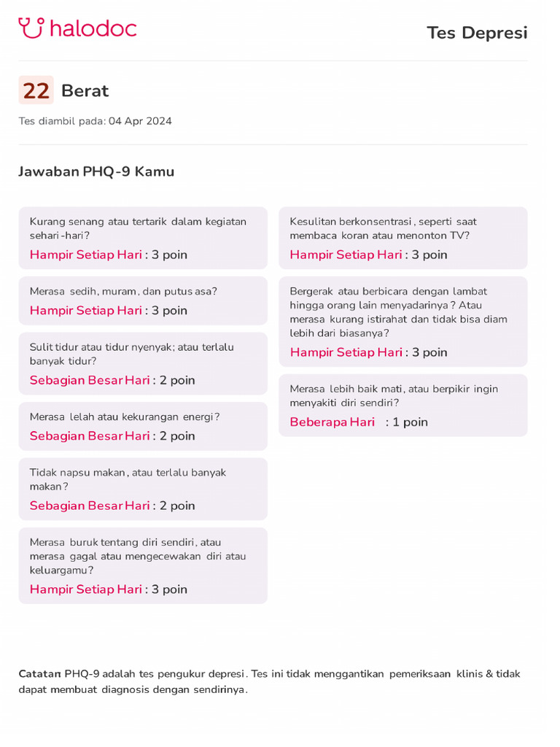
Task: Select the 'Sulit tidur' question card
Action: [143, 363]
